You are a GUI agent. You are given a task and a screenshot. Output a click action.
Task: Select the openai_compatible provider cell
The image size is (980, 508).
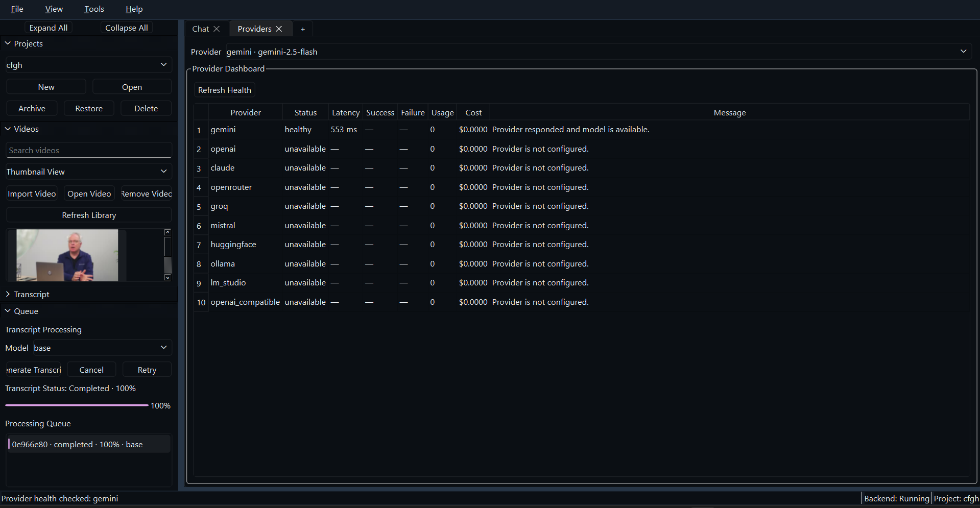(x=246, y=302)
